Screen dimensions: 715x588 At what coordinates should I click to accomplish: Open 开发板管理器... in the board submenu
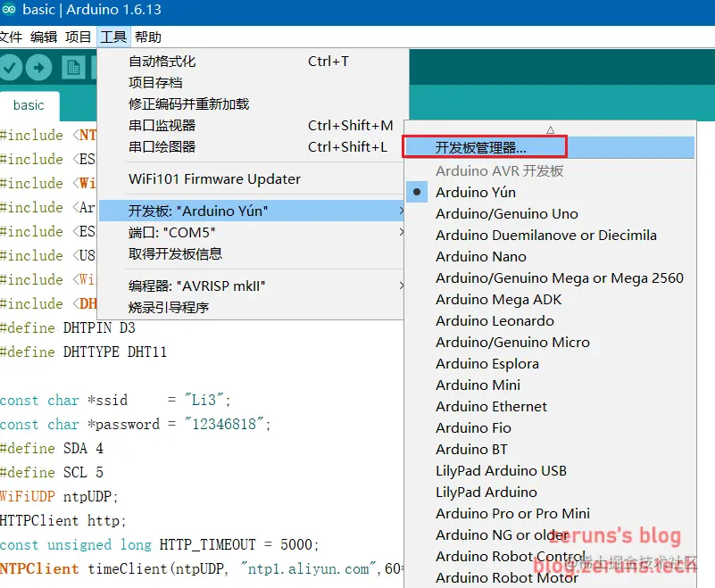coord(550,147)
